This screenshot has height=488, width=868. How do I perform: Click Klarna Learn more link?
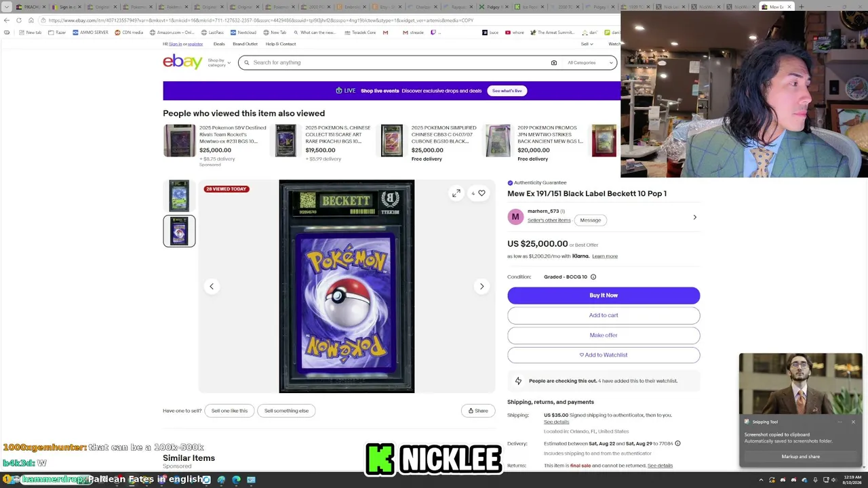[605, 256]
